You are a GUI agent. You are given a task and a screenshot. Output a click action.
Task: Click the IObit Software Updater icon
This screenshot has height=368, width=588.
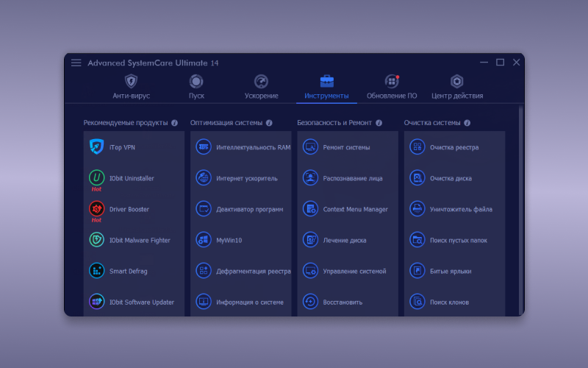tap(97, 302)
